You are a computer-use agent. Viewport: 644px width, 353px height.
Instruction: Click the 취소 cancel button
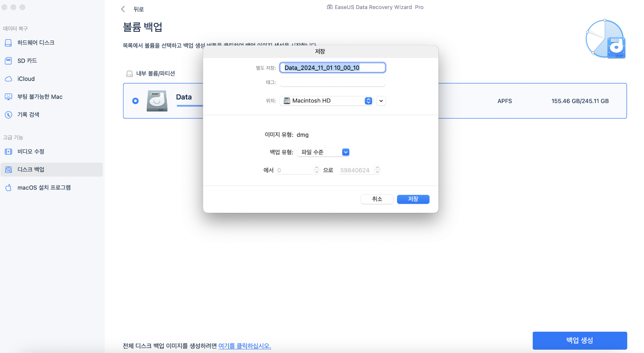click(377, 199)
